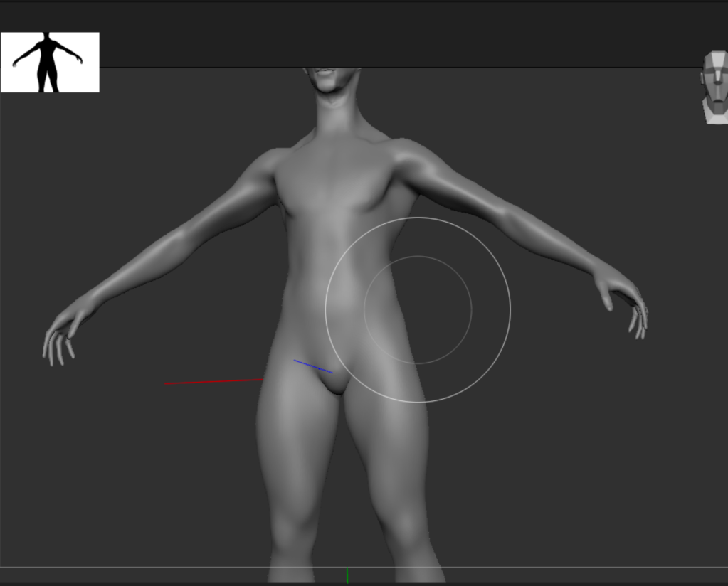This screenshot has height=586, width=728.
Task: Click the CamView head navigation icon
Action: 714,87
